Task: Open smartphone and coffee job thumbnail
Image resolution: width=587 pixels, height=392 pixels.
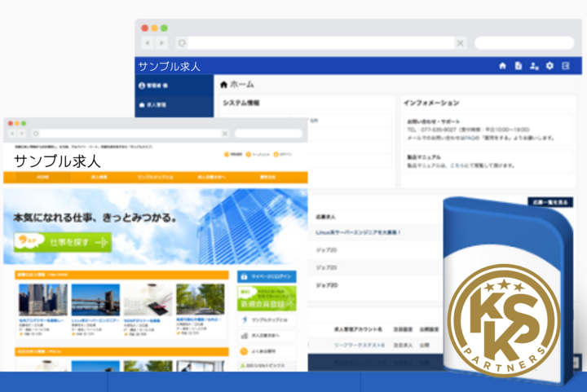Action: pyautogui.click(x=148, y=300)
